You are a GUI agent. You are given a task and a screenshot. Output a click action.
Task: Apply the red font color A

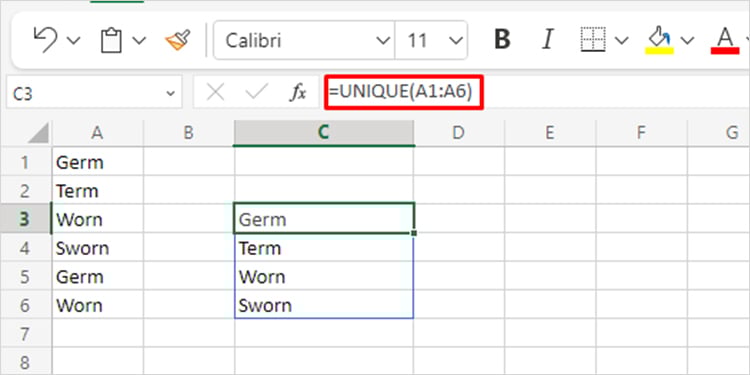pyautogui.click(x=725, y=40)
